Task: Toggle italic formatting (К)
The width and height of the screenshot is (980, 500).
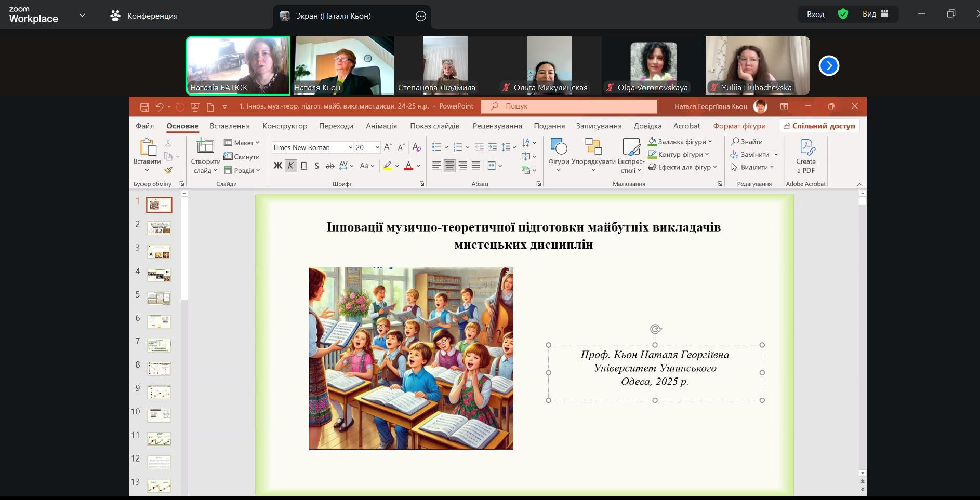Action: pos(290,166)
